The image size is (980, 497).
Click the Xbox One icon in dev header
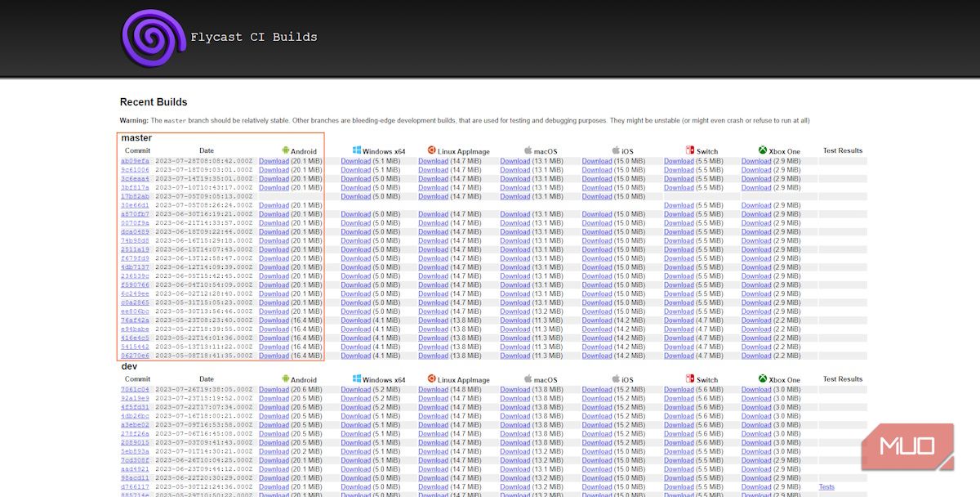click(763, 379)
